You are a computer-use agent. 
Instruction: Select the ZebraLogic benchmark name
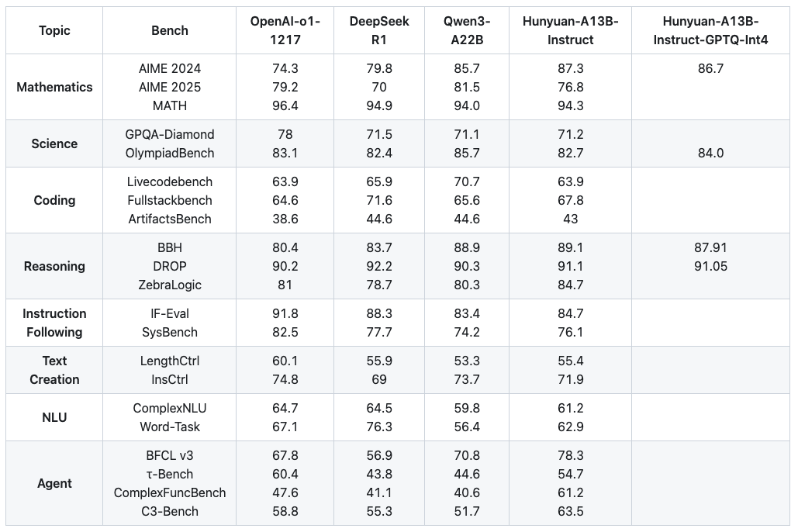(x=170, y=285)
